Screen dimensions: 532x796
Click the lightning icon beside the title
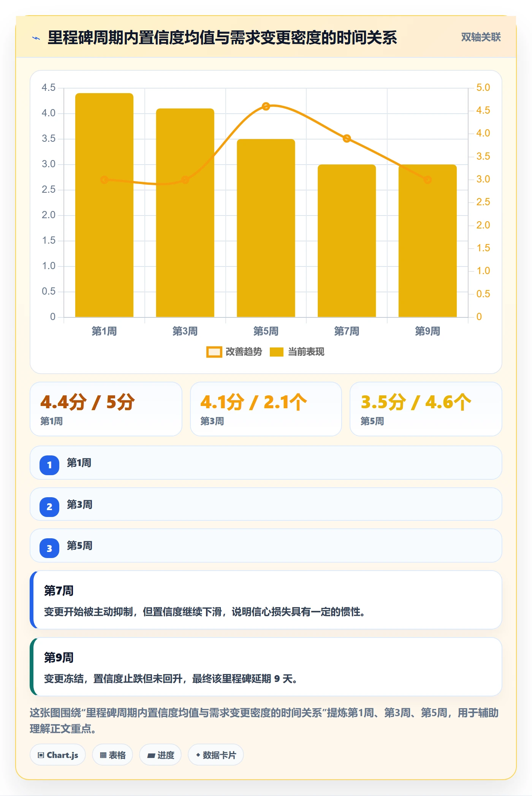click(x=36, y=38)
